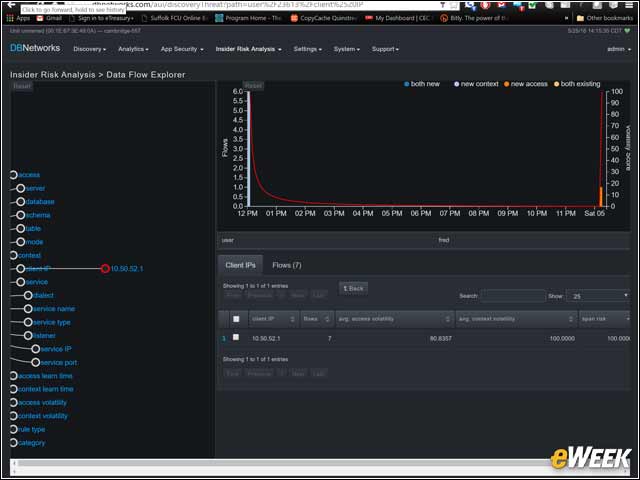Open the Analytics dropdown menu

[133, 49]
